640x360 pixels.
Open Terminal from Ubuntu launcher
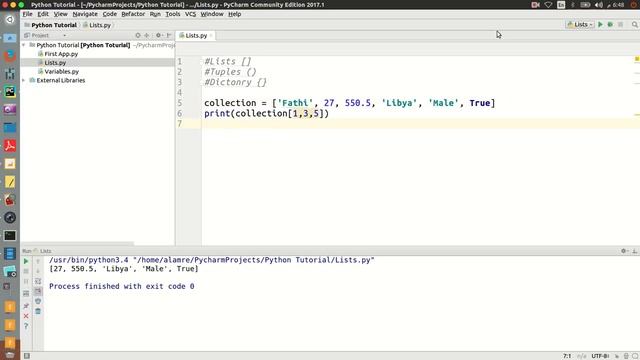pos(10,236)
